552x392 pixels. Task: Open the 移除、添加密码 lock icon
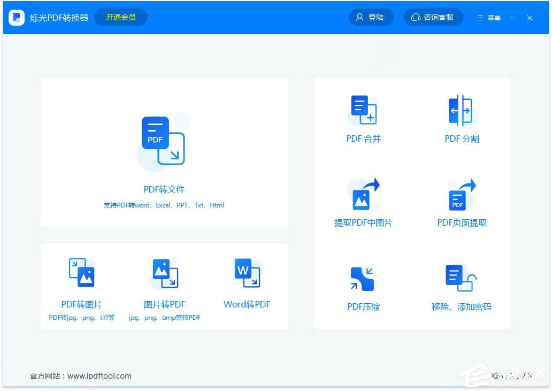(x=461, y=278)
